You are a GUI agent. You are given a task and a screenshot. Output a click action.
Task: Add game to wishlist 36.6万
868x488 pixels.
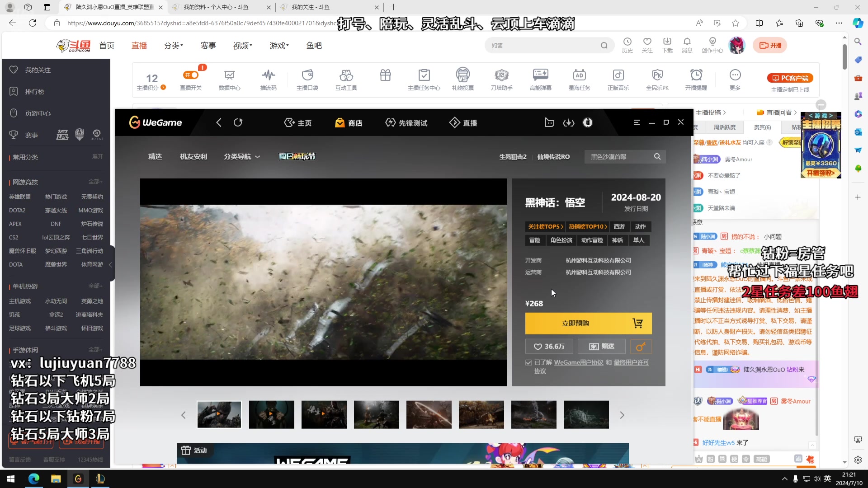(x=549, y=347)
